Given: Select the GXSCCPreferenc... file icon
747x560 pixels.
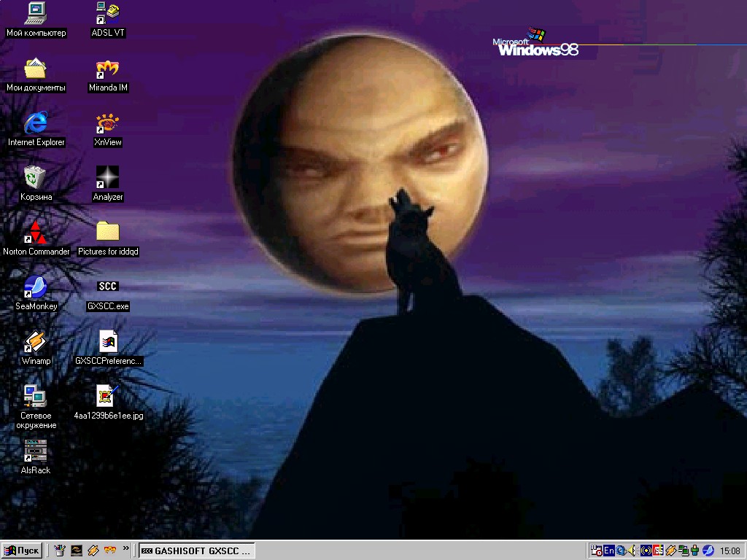Looking at the screenshot, I should click(108, 342).
